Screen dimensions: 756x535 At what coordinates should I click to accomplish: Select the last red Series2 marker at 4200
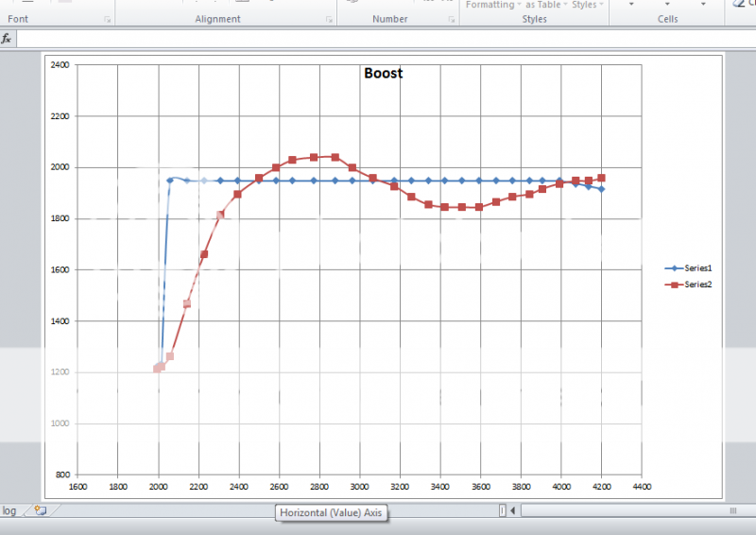(601, 178)
